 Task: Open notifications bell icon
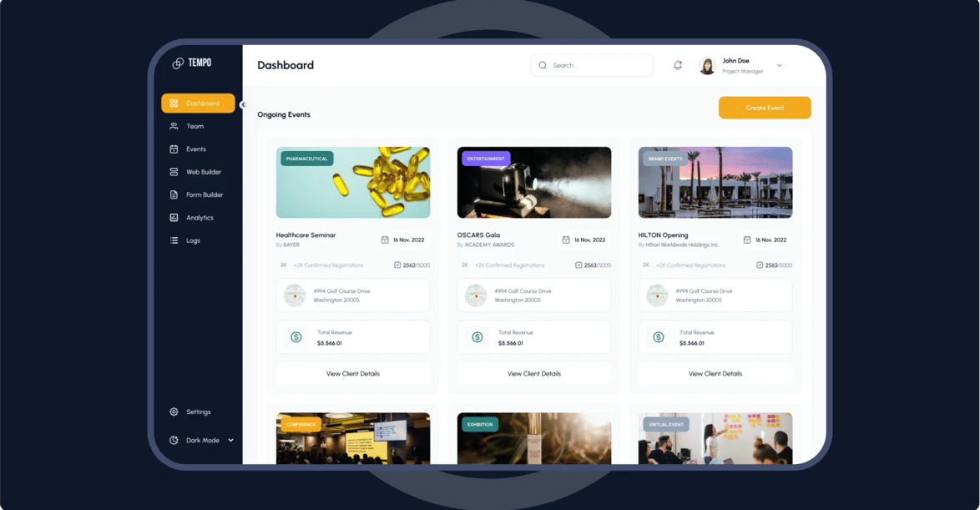(678, 65)
